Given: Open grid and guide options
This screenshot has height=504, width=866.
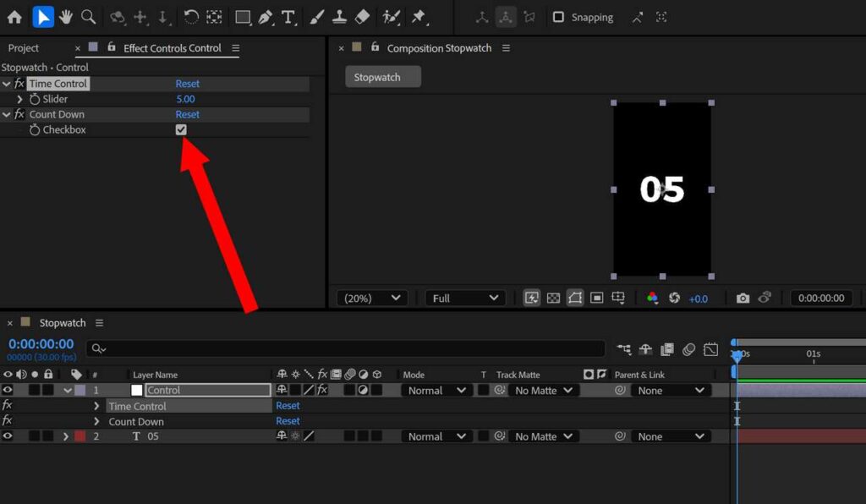Looking at the screenshot, I should (618, 299).
